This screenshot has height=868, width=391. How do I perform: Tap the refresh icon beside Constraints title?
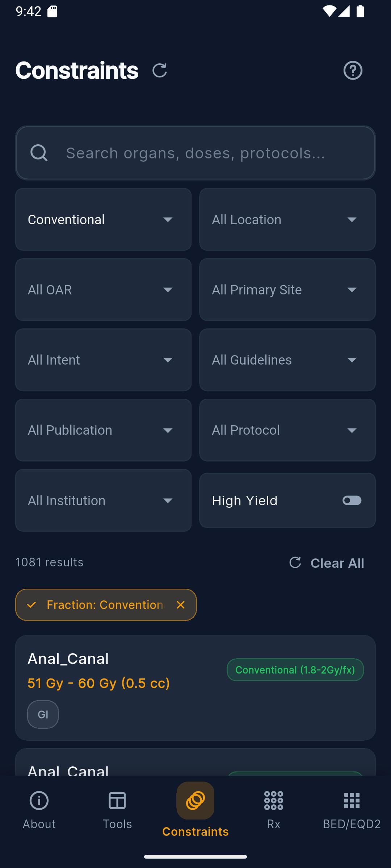159,70
